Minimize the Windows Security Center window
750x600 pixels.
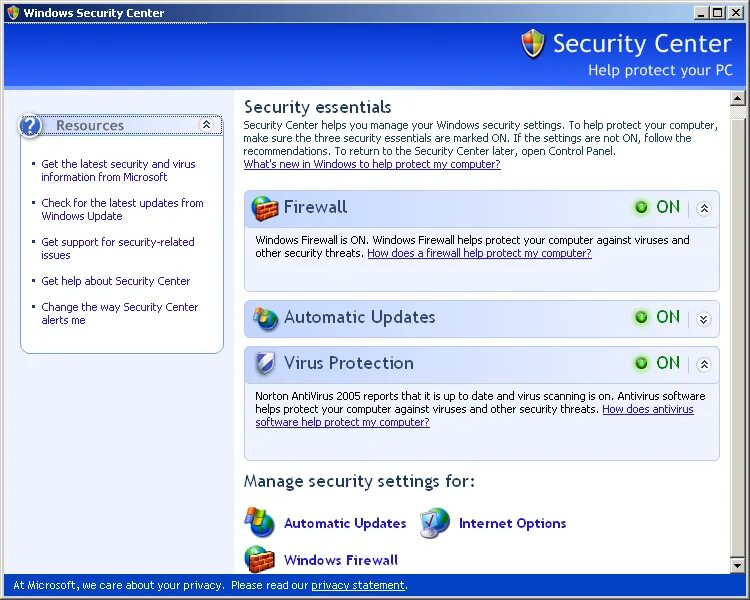click(701, 13)
